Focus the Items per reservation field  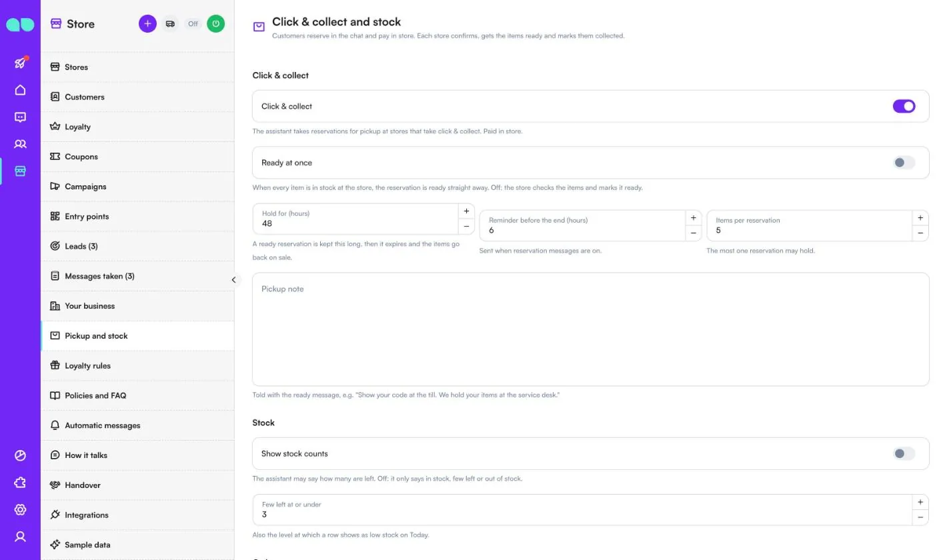810,226
